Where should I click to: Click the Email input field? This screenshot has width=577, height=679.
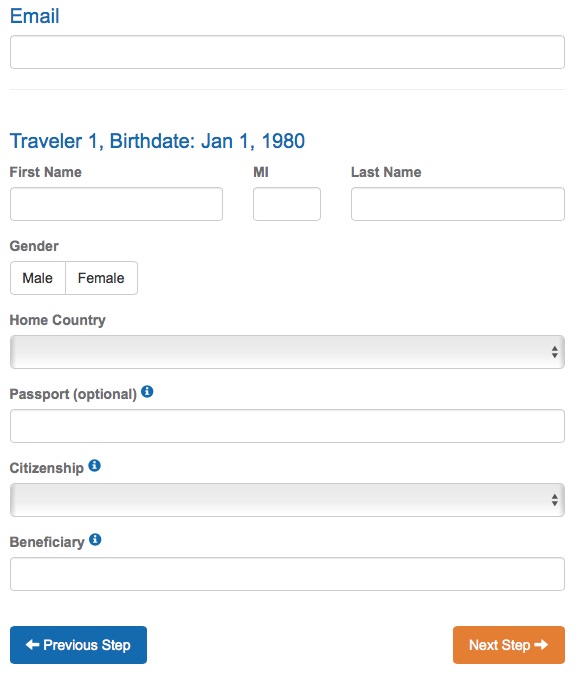287,52
